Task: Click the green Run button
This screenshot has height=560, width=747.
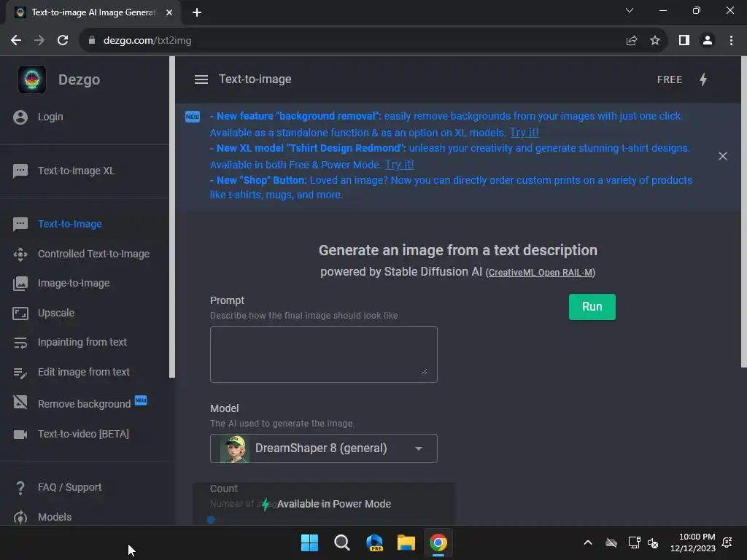Action: pos(592,307)
